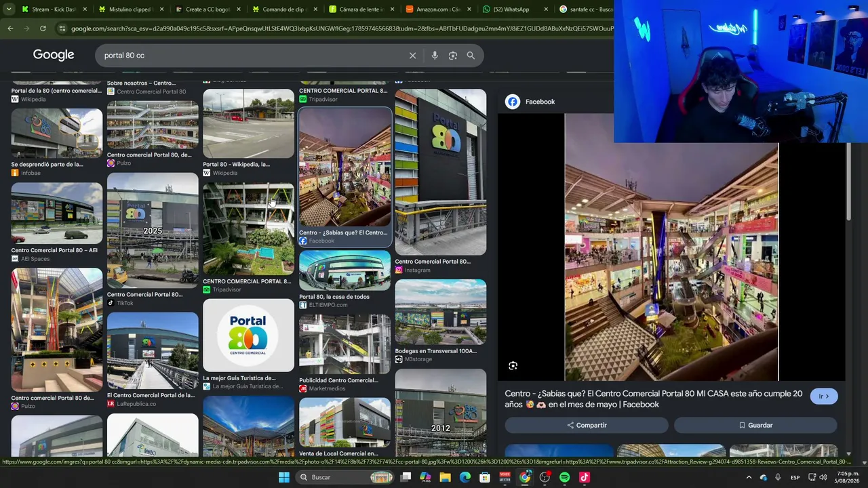Open the Instagram Centro Comercial Portal 80 result
Image resolution: width=868 pixels, height=488 pixels.
tap(441, 181)
